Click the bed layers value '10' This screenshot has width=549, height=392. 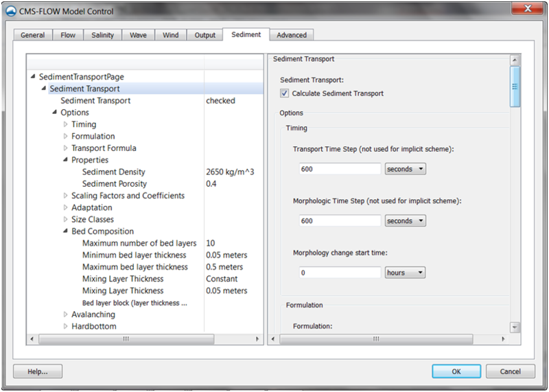pyautogui.click(x=211, y=243)
